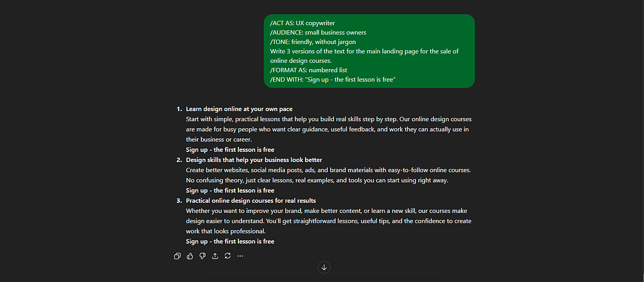Viewport: 644px width, 282px height.
Task: Click the green user prompt bubble
Action: (369, 52)
